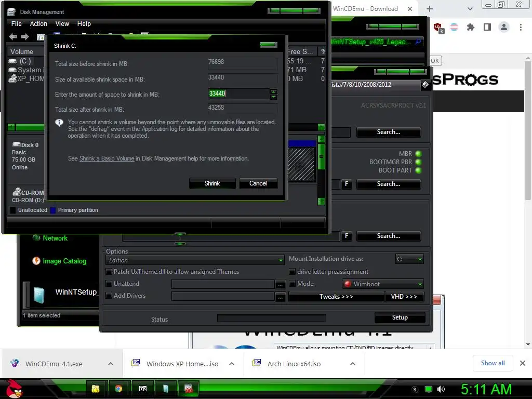Open the Help menu in Disk Management
Image resolution: width=532 pixels, height=399 pixels.
(84, 24)
